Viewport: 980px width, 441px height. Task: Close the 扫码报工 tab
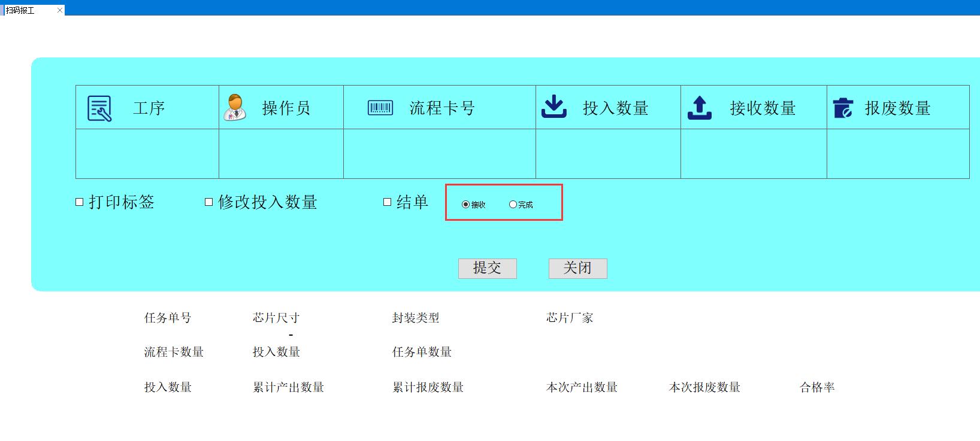[x=60, y=10]
